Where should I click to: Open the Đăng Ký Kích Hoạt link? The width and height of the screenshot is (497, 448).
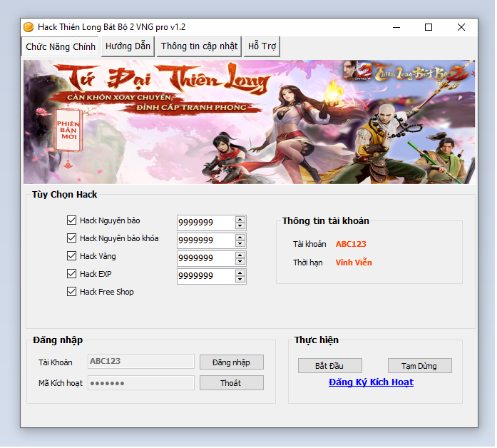(371, 382)
